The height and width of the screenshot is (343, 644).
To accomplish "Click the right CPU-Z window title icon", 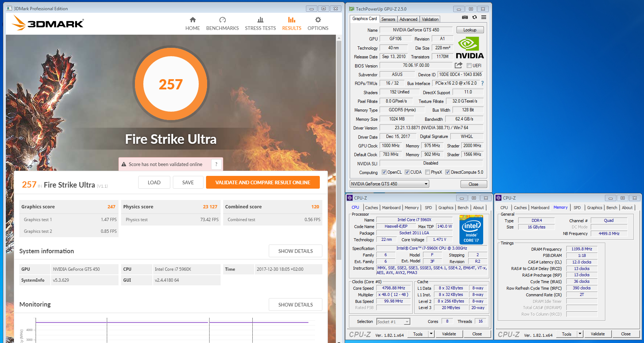I will click(498, 198).
